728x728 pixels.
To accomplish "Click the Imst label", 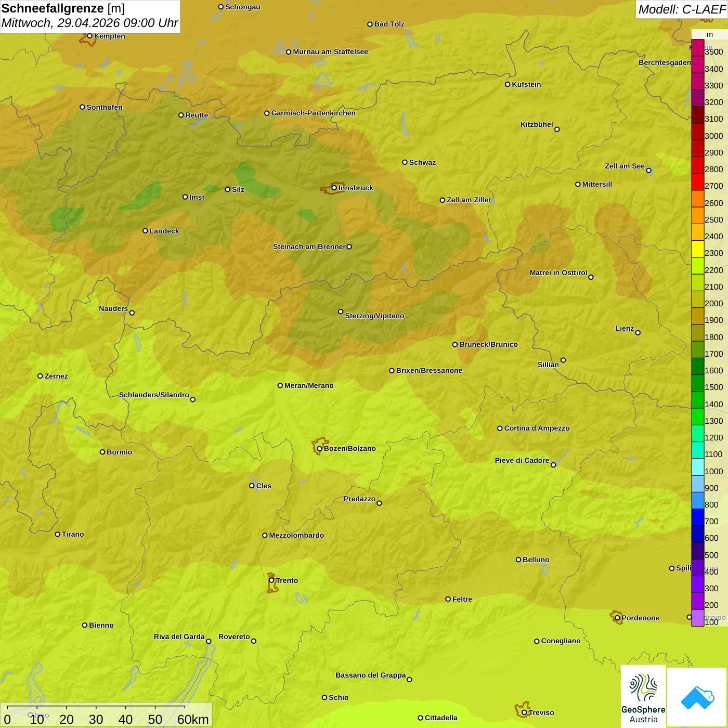I will tap(197, 197).
